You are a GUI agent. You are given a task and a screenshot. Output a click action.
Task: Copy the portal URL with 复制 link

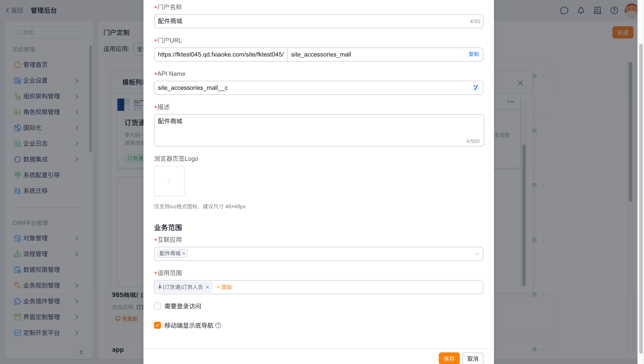point(474,54)
